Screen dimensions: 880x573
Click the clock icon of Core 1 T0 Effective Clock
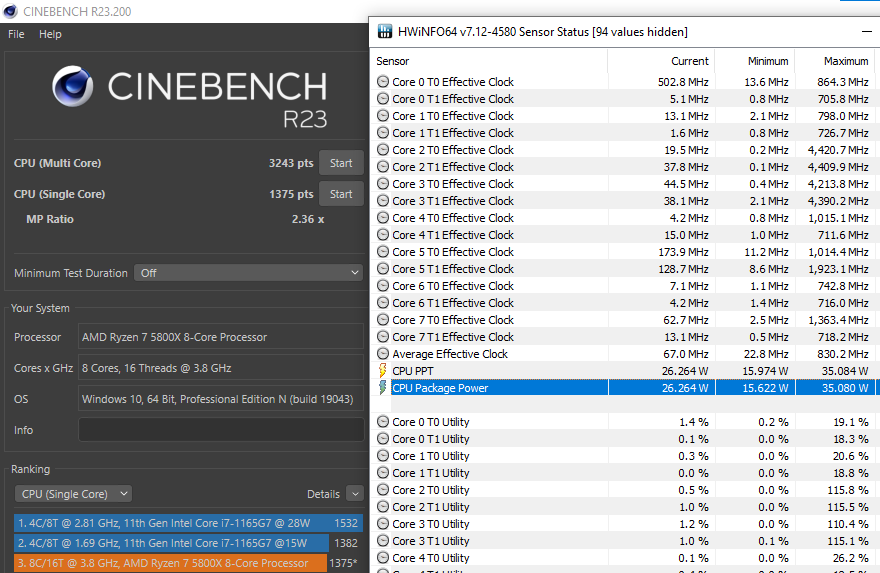pyautogui.click(x=383, y=116)
